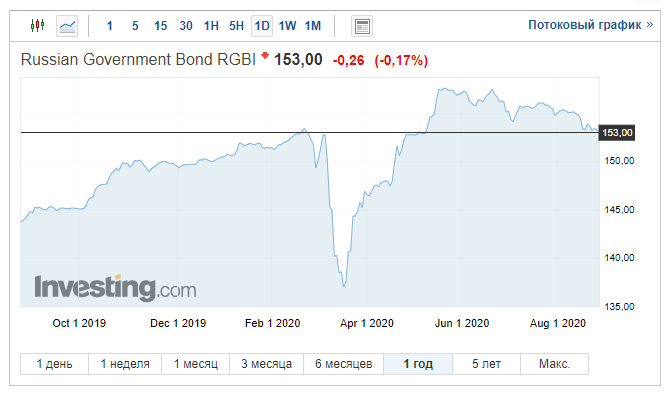Toggle the 1D daily interval

pos(262,26)
